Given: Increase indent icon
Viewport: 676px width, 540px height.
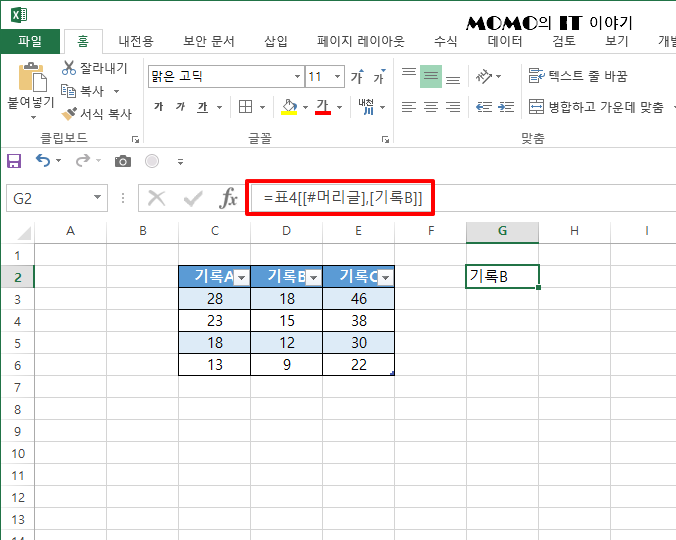Looking at the screenshot, I should 506,106.
